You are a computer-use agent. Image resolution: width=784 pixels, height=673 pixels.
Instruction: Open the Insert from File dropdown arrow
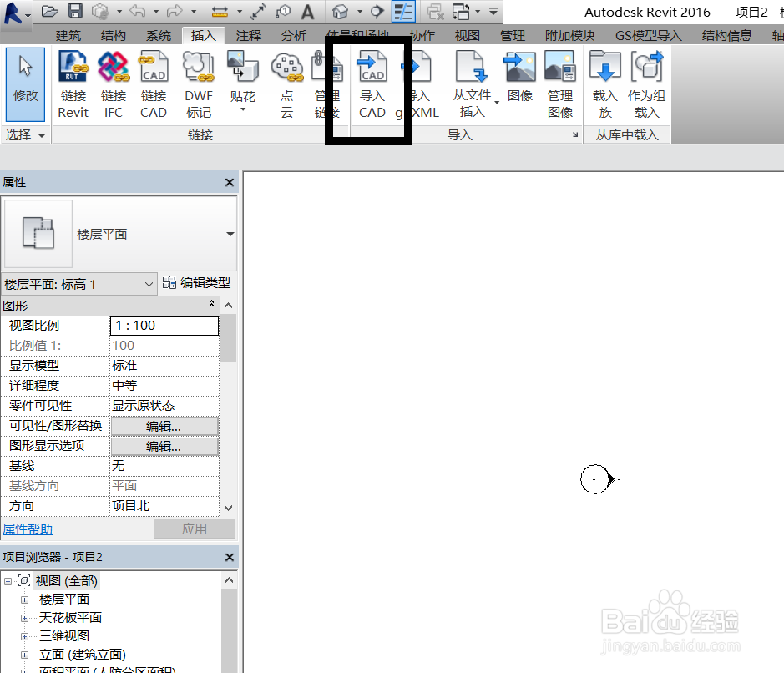point(497,103)
